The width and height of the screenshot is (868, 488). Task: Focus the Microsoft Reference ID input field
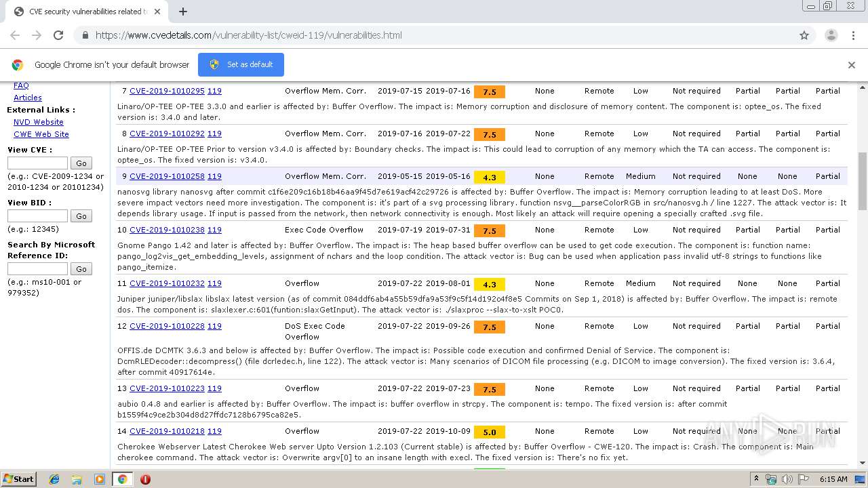point(37,268)
